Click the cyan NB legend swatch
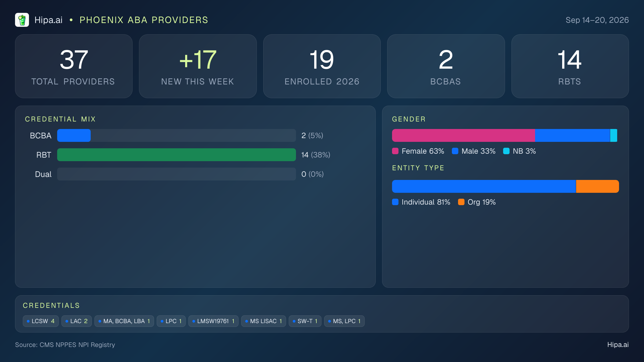The width and height of the screenshot is (644, 362). [x=506, y=151]
